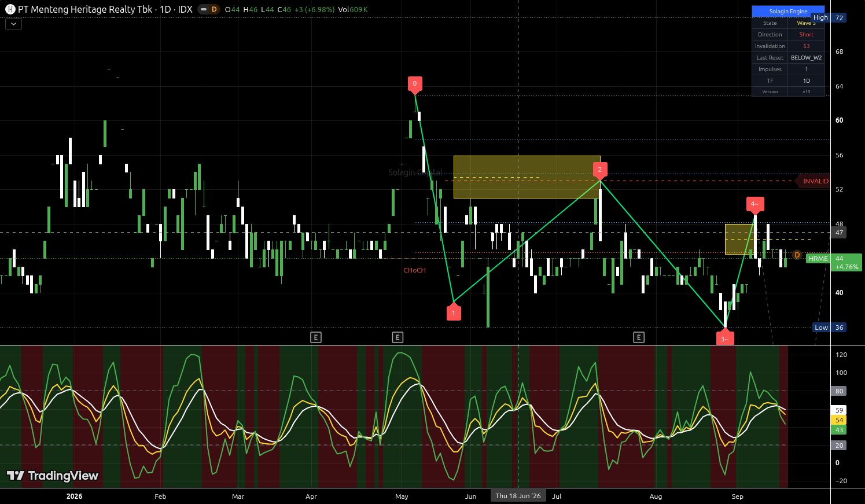The image size is (865, 504).
Task: Select wave marker 2 label
Action: point(600,170)
